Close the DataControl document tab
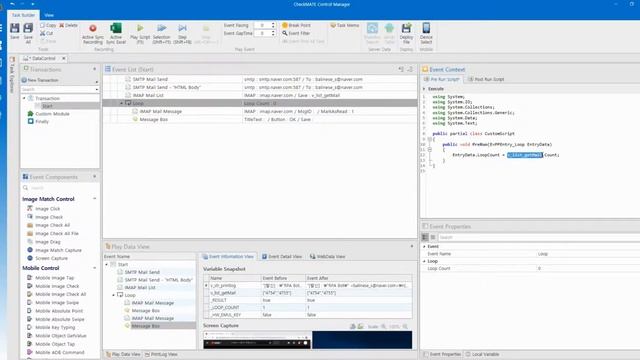The height and width of the screenshot is (360, 640). point(64,58)
